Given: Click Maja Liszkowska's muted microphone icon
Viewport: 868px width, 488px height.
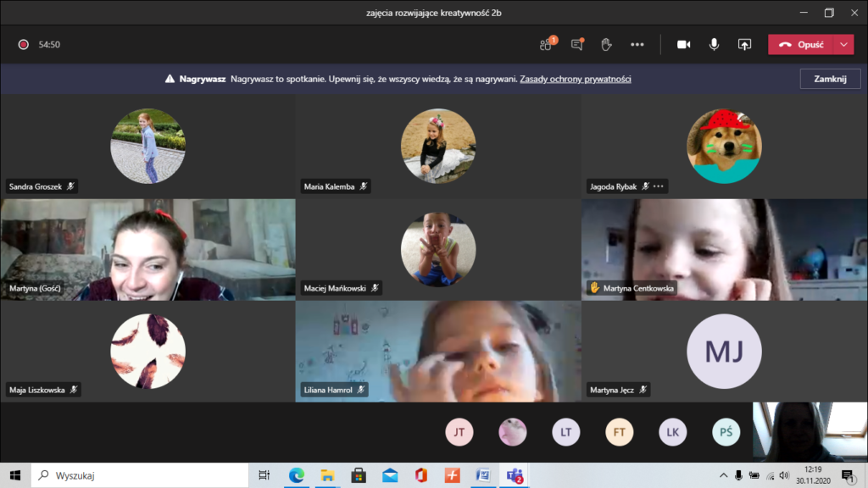Looking at the screenshot, I should point(74,390).
